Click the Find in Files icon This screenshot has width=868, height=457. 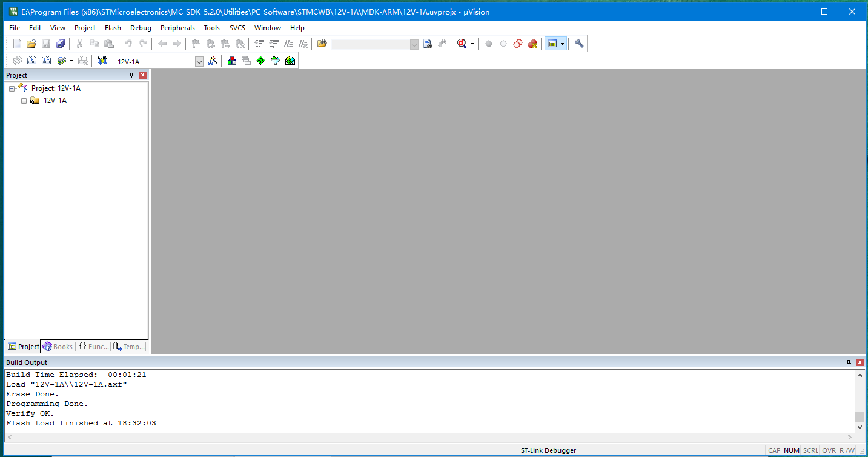pos(322,44)
